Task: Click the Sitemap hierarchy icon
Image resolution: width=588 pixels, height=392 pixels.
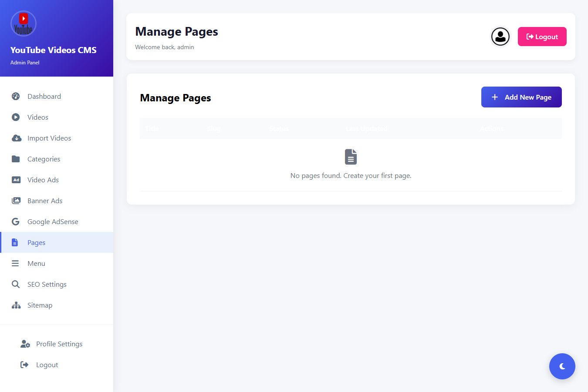Action: click(x=16, y=305)
